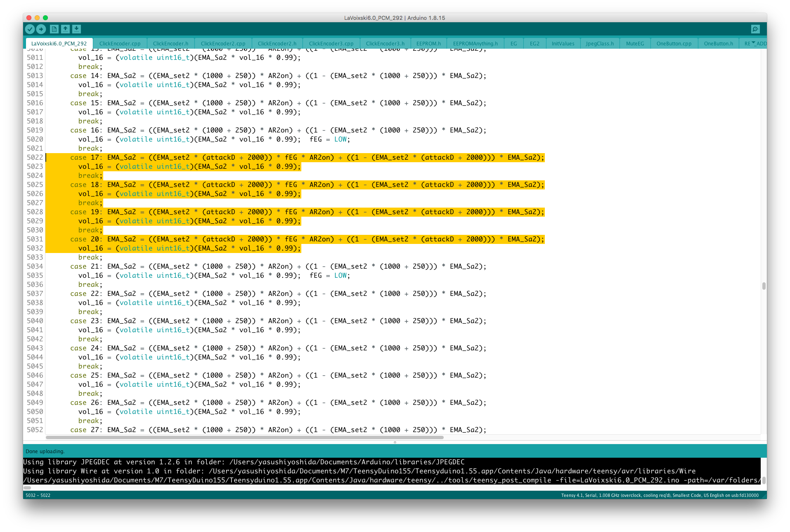Screen dimensions: 790x532
Task: Click the console horizontal scrollbar thumb
Action: pyautogui.click(x=27, y=487)
